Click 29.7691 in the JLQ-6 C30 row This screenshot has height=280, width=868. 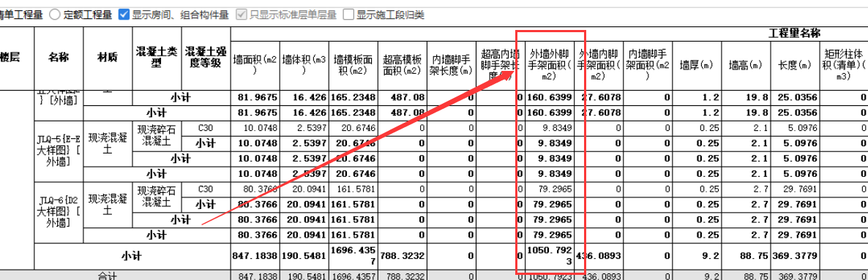795,189
